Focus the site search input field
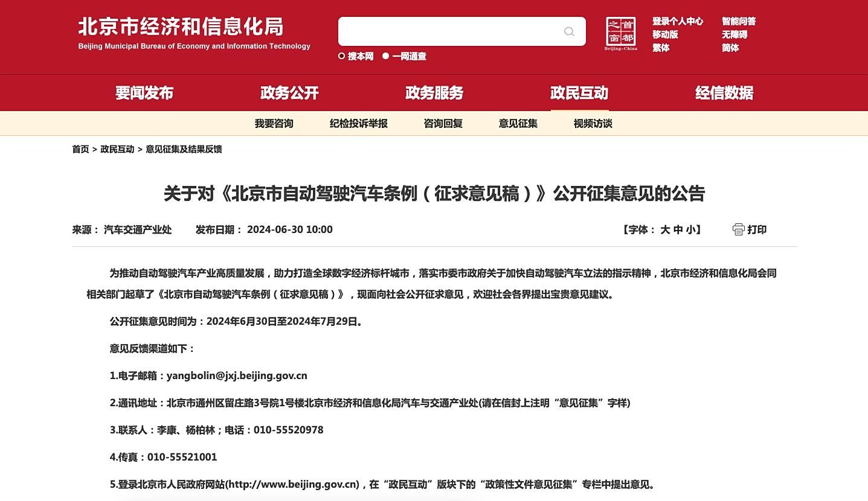Viewport: 868px width, 501px height. [x=450, y=31]
